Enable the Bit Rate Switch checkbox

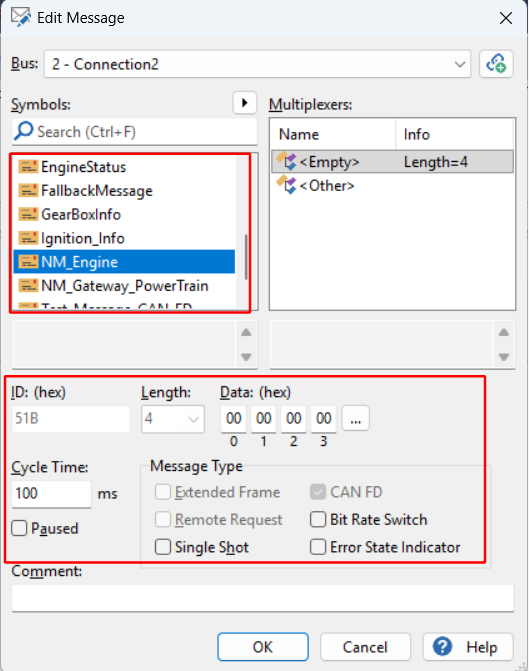pos(318,520)
